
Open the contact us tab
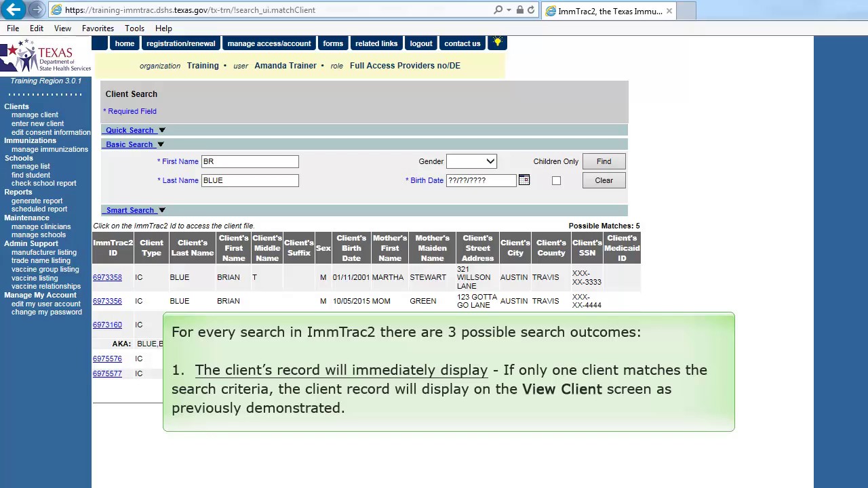pos(462,43)
